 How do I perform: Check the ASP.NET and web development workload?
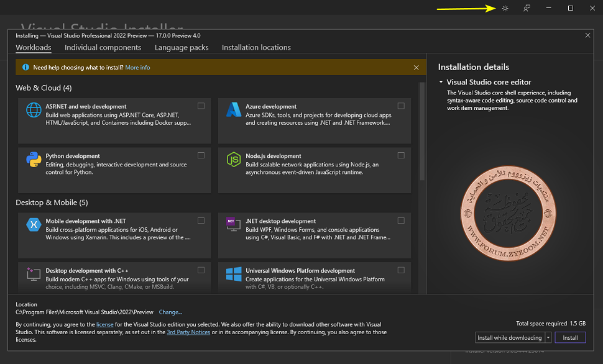(201, 106)
